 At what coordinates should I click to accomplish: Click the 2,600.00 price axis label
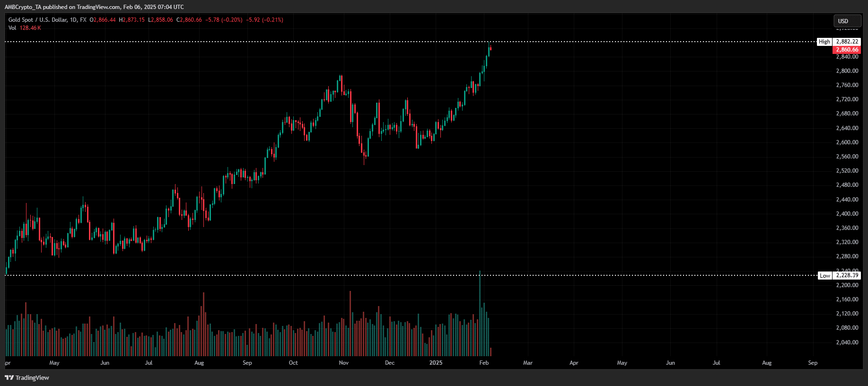click(x=847, y=142)
